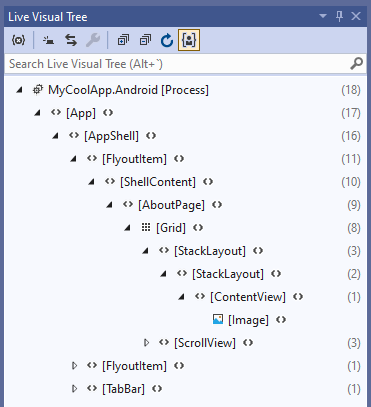
Task: Toggle auto-hide pin on Live Visual Tree
Action: click(339, 16)
